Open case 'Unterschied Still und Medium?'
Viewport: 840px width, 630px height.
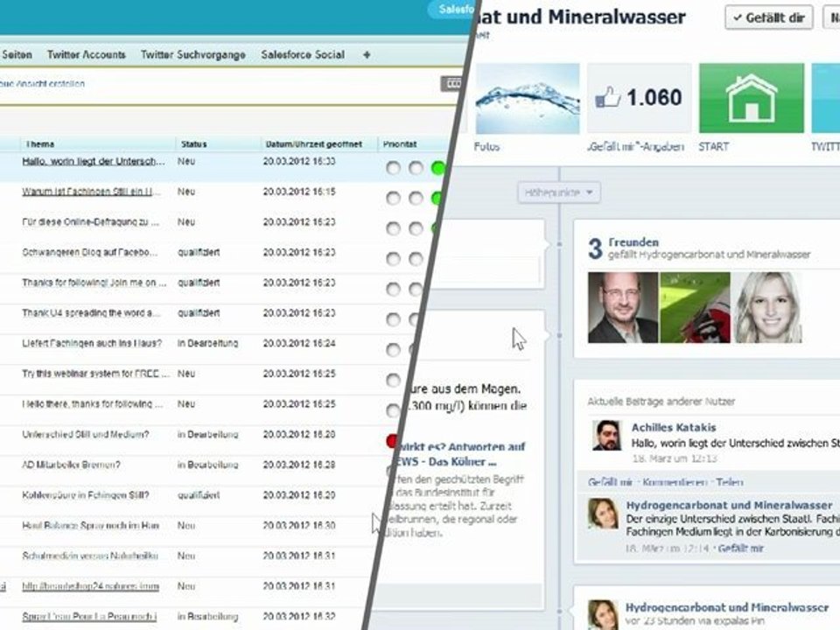(86, 435)
